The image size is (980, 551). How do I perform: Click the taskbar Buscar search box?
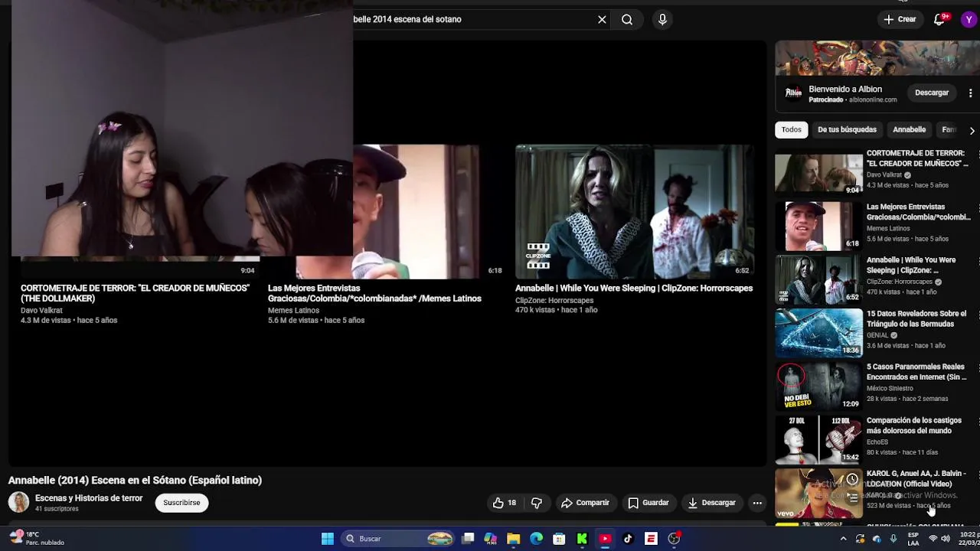click(398, 539)
